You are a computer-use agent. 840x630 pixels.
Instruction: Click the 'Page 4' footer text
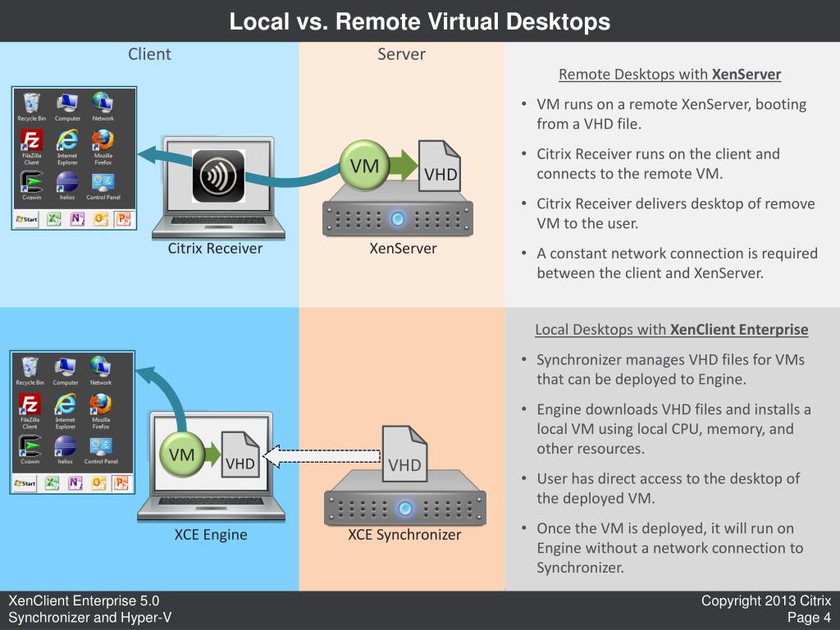tap(809, 618)
